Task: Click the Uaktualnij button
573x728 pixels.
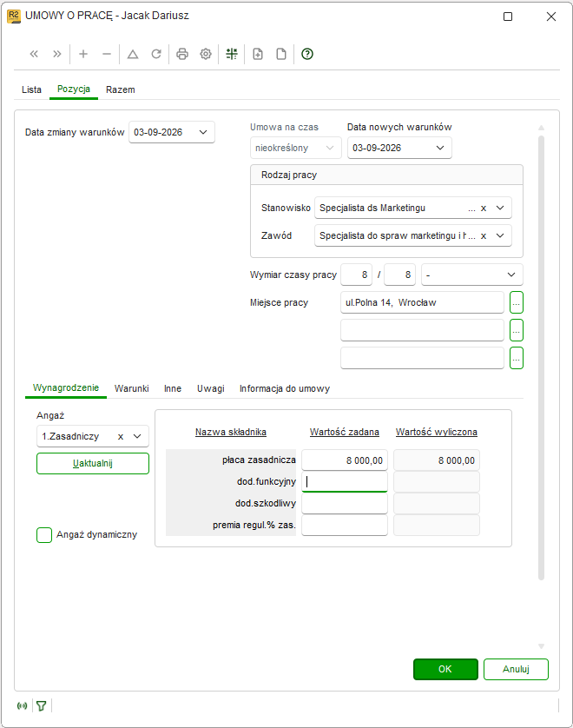Action: click(x=93, y=463)
